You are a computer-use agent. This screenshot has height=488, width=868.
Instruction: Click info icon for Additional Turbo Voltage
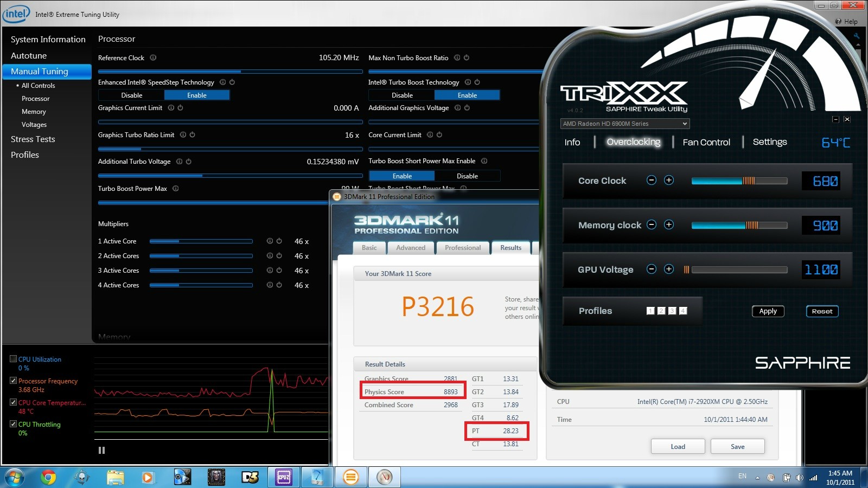coord(179,162)
